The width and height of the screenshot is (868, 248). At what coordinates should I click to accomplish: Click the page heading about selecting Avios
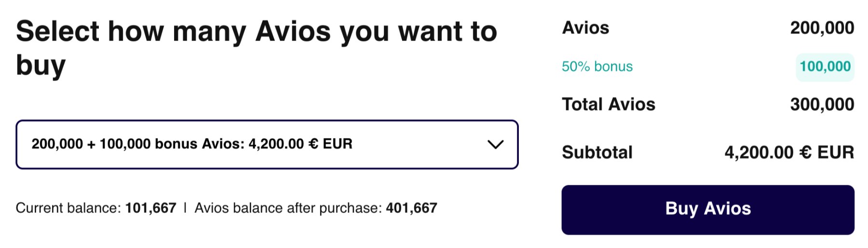[256, 32]
